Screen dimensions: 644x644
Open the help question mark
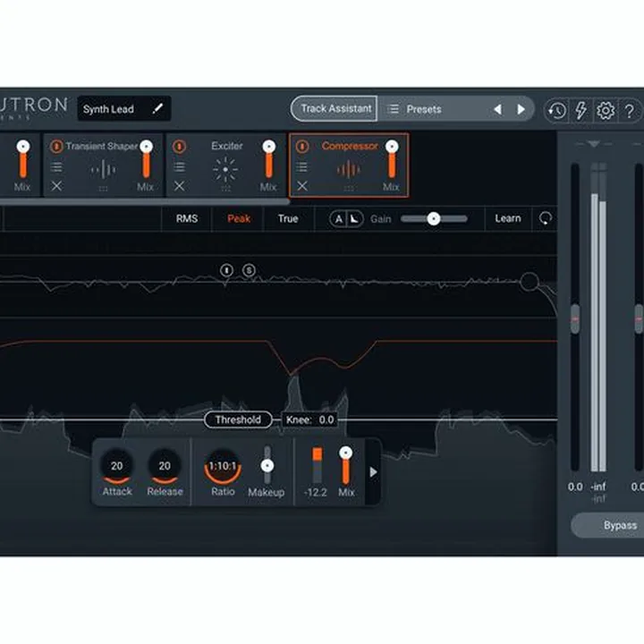(629, 111)
